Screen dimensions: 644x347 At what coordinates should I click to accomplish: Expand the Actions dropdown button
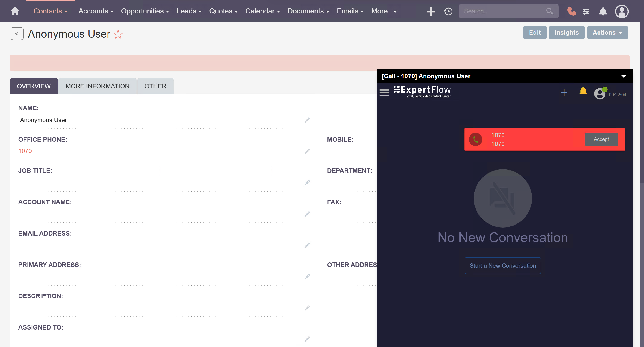607,33
